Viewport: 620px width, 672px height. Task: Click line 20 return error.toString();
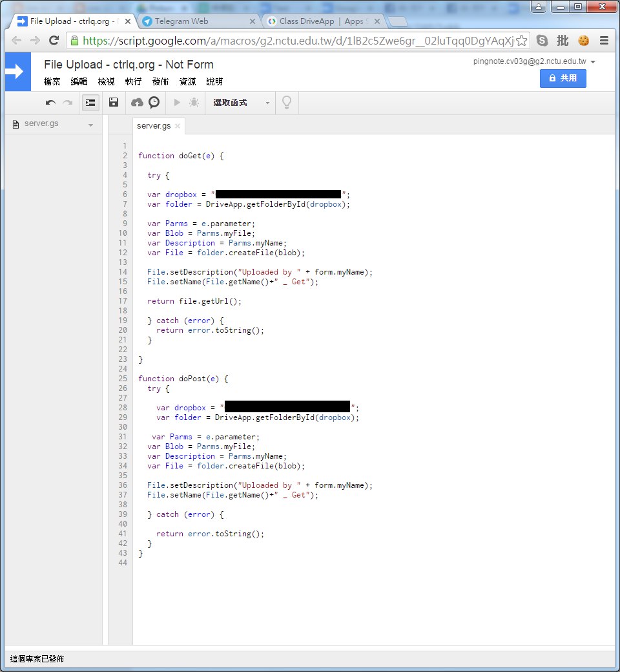[210, 330]
